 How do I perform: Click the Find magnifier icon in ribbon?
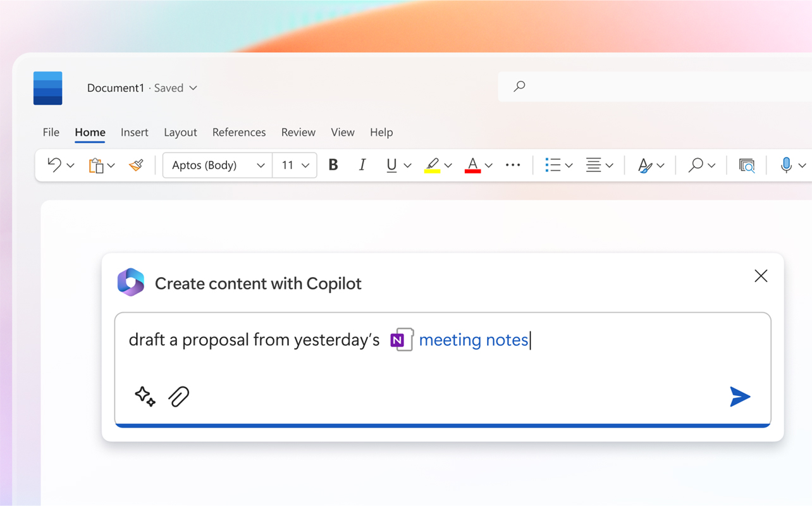pyautogui.click(x=696, y=165)
